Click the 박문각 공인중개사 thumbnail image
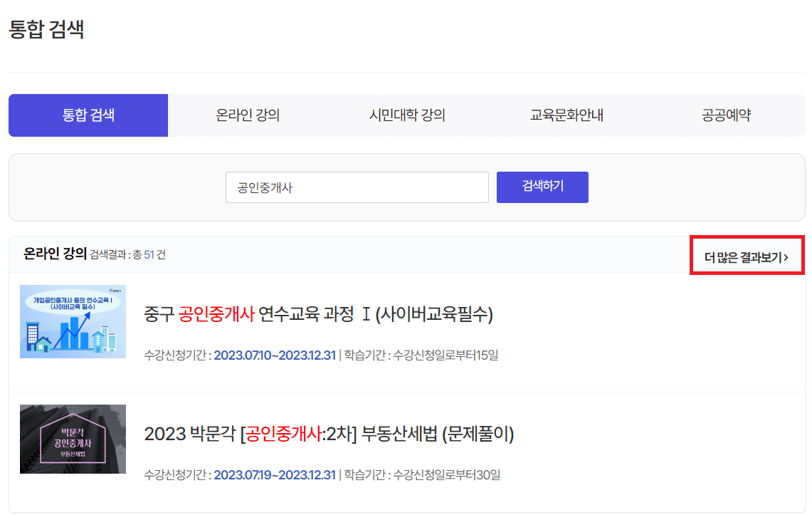This screenshot has height=515, width=812. tap(73, 439)
